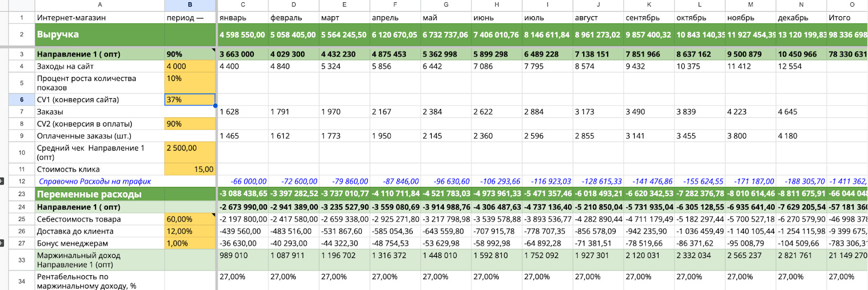This screenshot has height=290, width=868.
Task: Click the январь month header cell
Action: coord(242,18)
